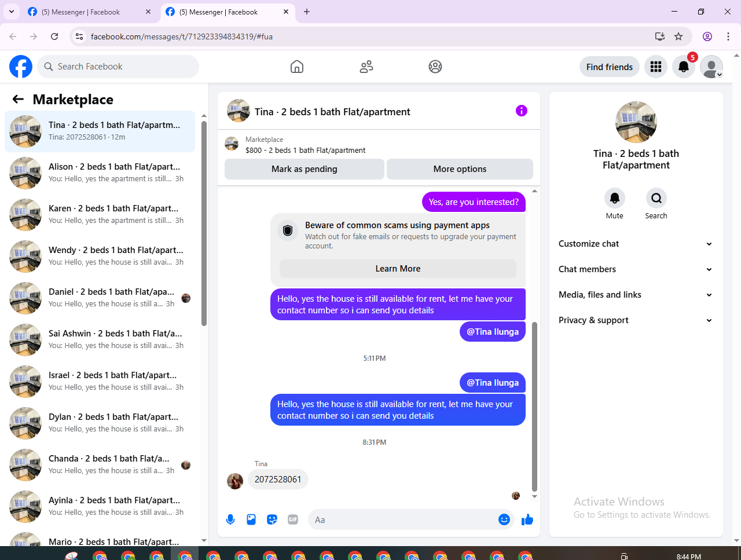741x560 pixels.
Task: Mark the listing as pending
Action: [x=305, y=169]
